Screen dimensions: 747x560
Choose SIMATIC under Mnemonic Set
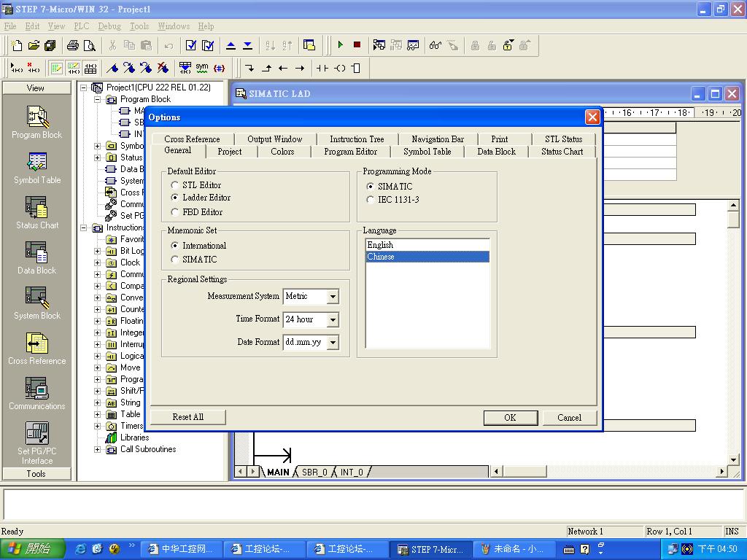pyautogui.click(x=175, y=260)
